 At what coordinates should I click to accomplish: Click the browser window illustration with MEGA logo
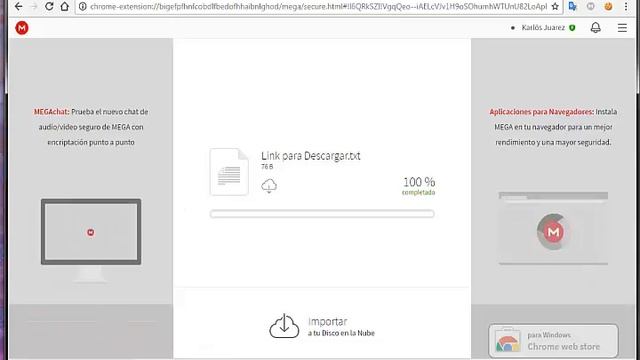click(553, 228)
